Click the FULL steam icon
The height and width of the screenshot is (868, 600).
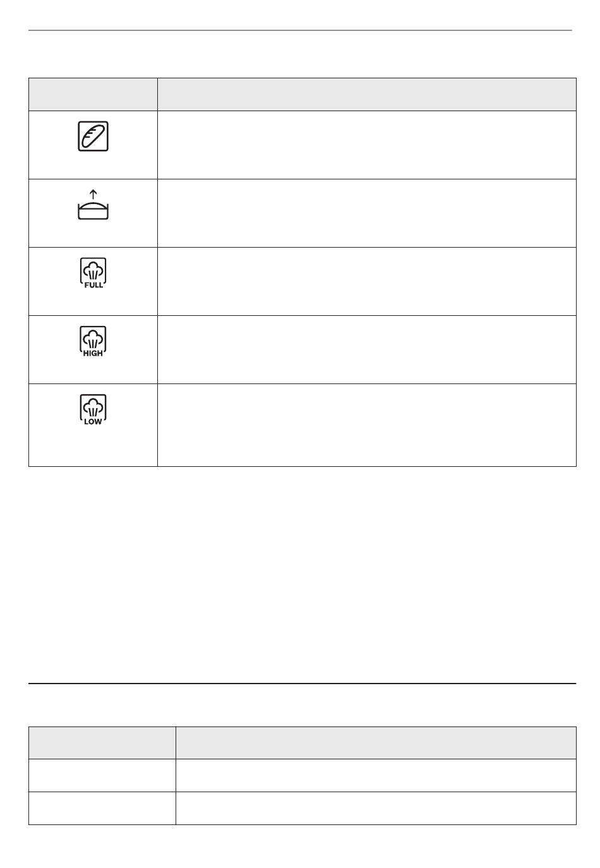click(x=93, y=273)
